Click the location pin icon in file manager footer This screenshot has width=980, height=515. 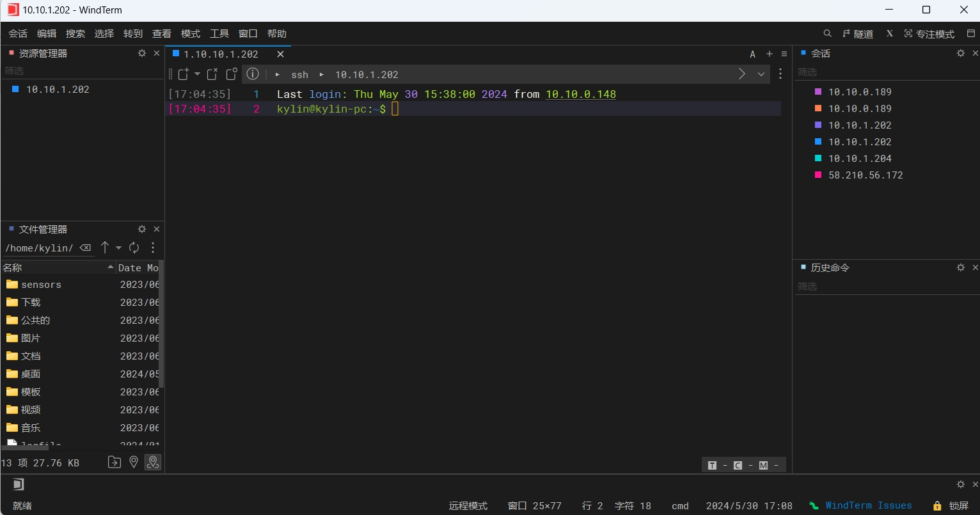point(133,462)
